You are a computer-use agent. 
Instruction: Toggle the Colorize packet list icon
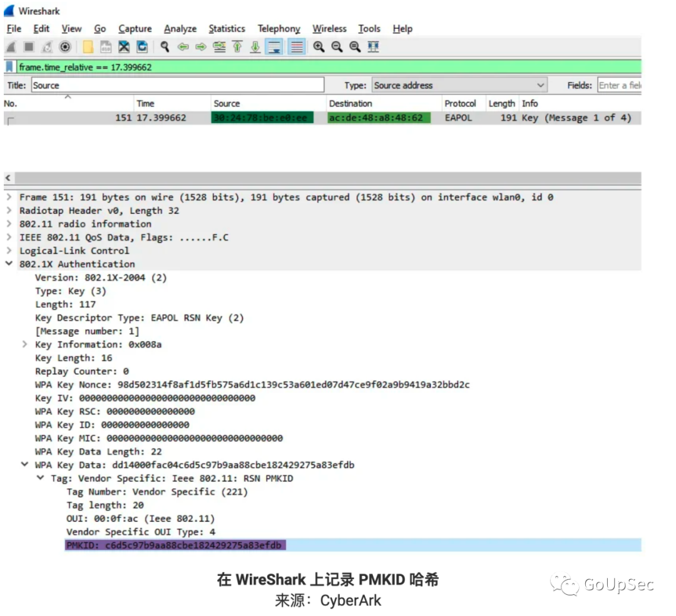click(297, 46)
